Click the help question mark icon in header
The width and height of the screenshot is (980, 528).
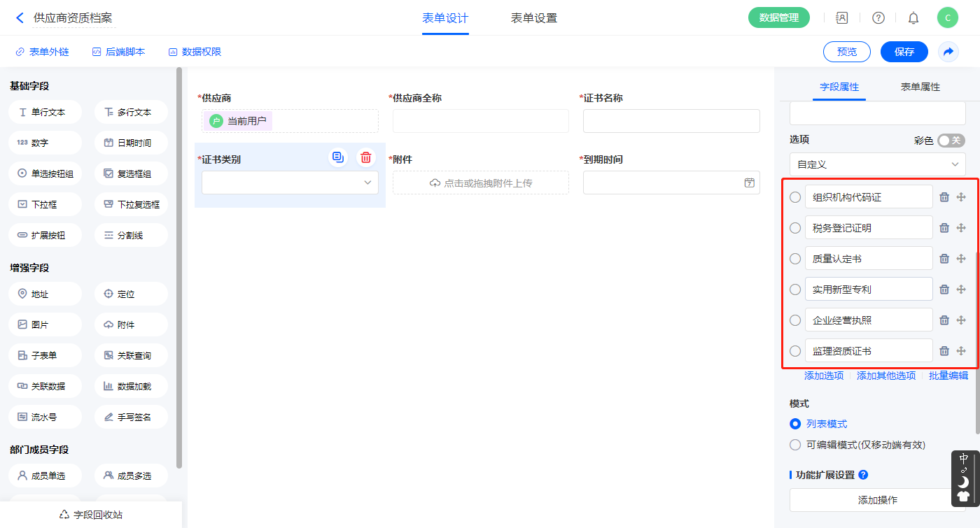878,18
